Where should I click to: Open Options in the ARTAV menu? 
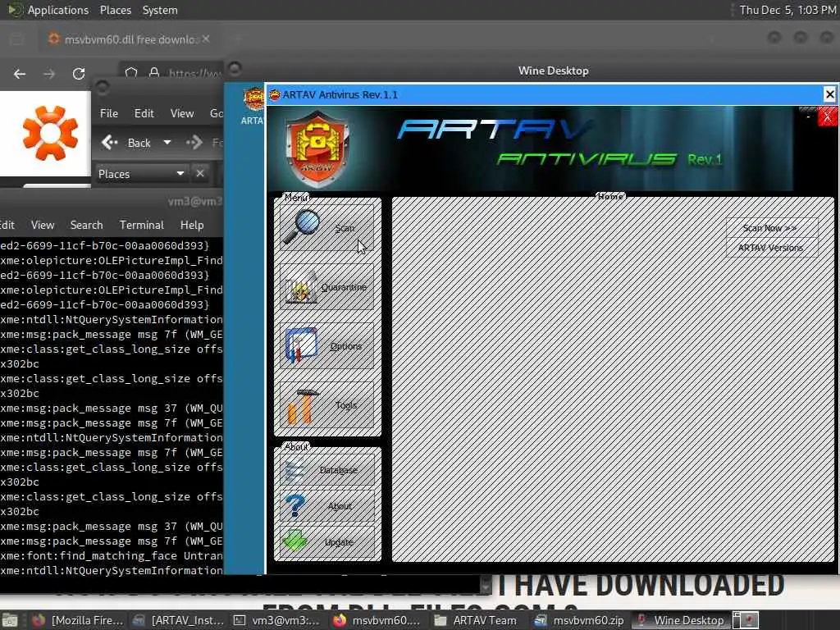tap(326, 345)
